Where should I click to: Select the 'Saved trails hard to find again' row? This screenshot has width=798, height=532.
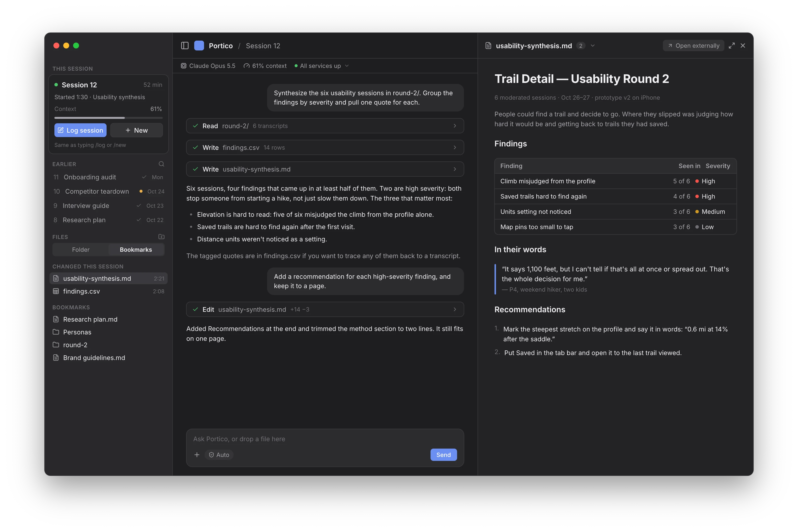pos(615,196)
